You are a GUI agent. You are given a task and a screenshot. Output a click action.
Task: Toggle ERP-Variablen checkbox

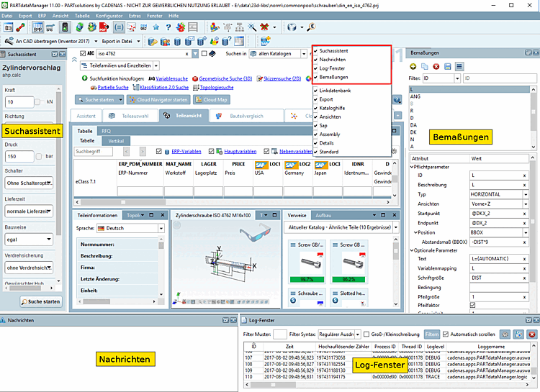(159, 151)
